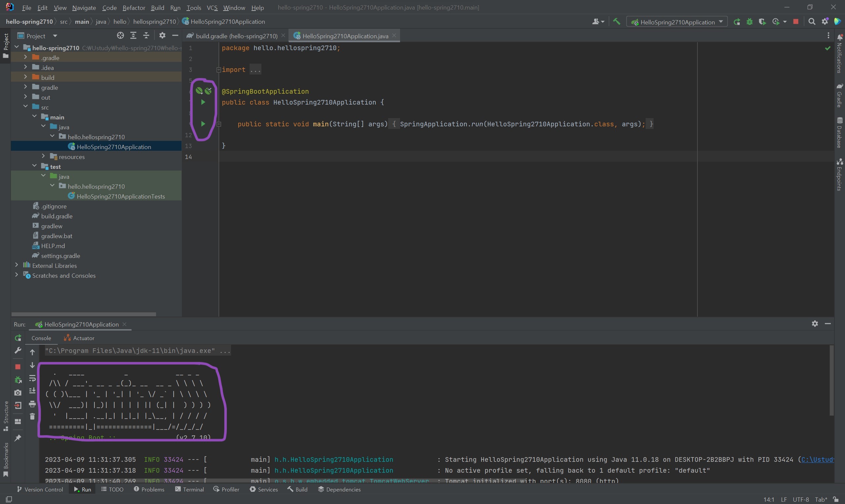845x504 pixels.
Task: Expand the External Libraries node
Action: coord(17,265)
